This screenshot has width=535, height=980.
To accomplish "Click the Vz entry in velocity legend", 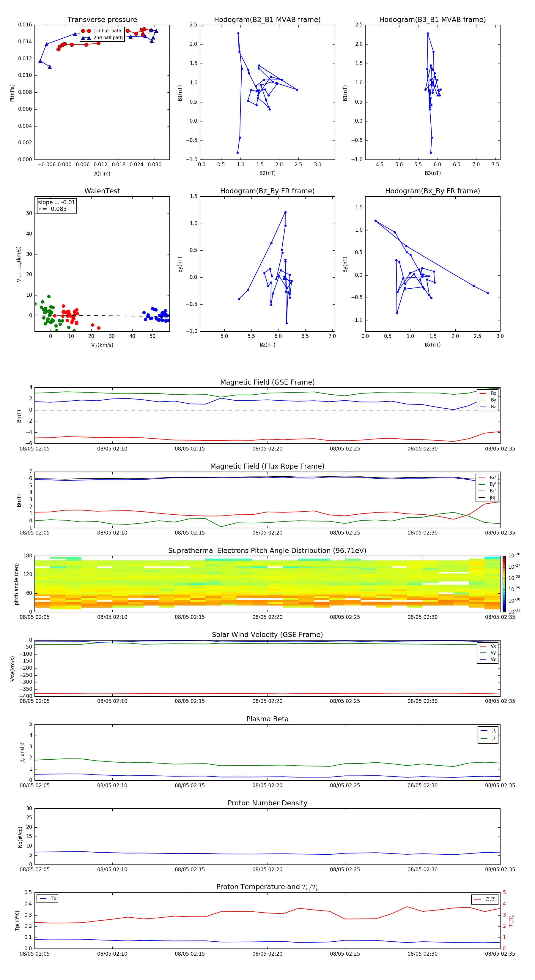I will coord(488,659).
